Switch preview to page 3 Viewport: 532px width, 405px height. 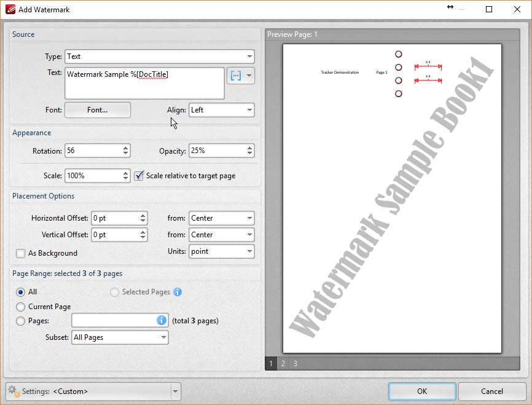click(295, 363)
